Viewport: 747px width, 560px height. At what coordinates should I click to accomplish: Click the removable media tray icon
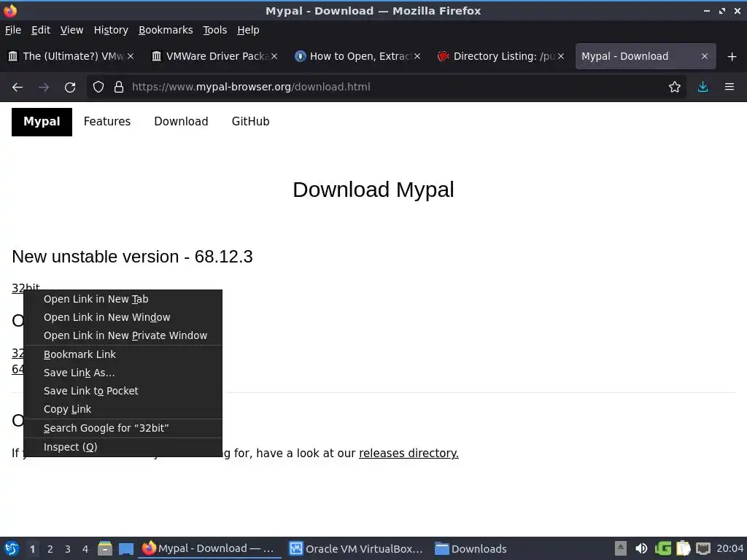click(x=620, y=548)
